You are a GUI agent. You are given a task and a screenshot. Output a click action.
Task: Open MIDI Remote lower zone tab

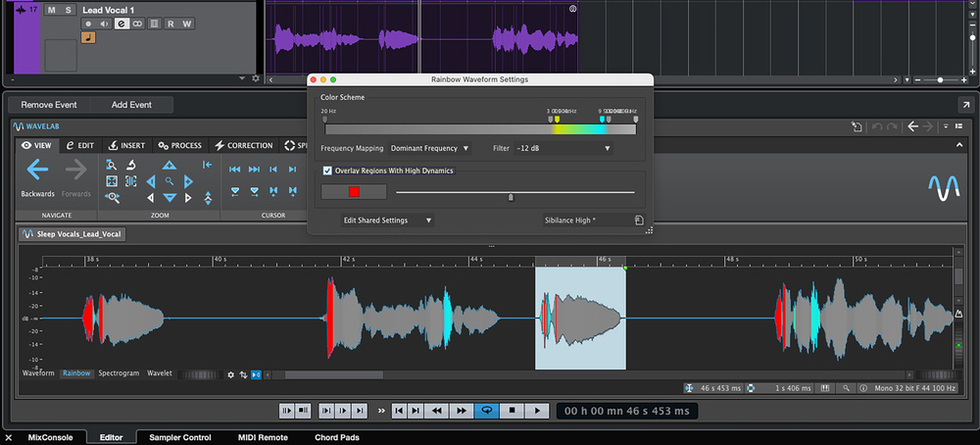coord(263,437)
